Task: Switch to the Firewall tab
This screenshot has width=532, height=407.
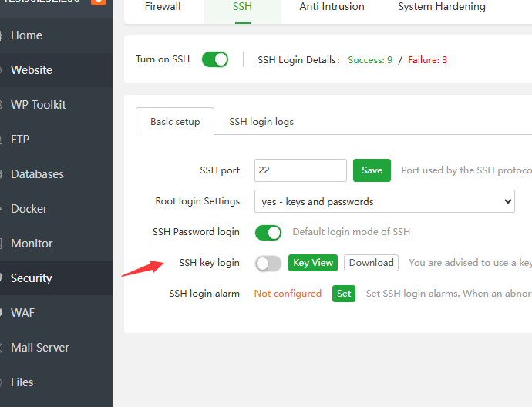Action: [x=163, y=7]
